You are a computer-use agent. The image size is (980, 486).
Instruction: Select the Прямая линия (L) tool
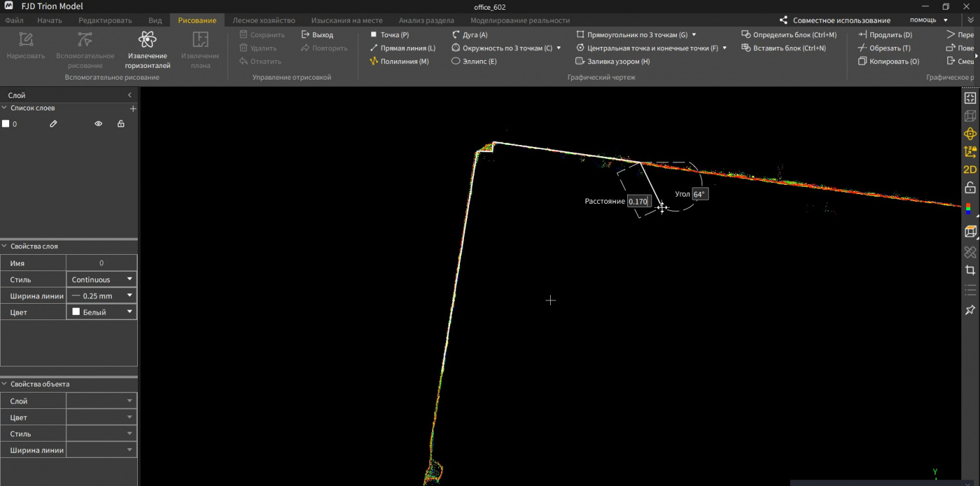402,48
